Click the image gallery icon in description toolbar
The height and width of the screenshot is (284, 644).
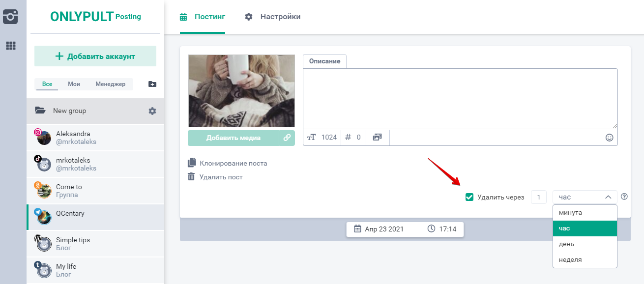coord(377,138)
